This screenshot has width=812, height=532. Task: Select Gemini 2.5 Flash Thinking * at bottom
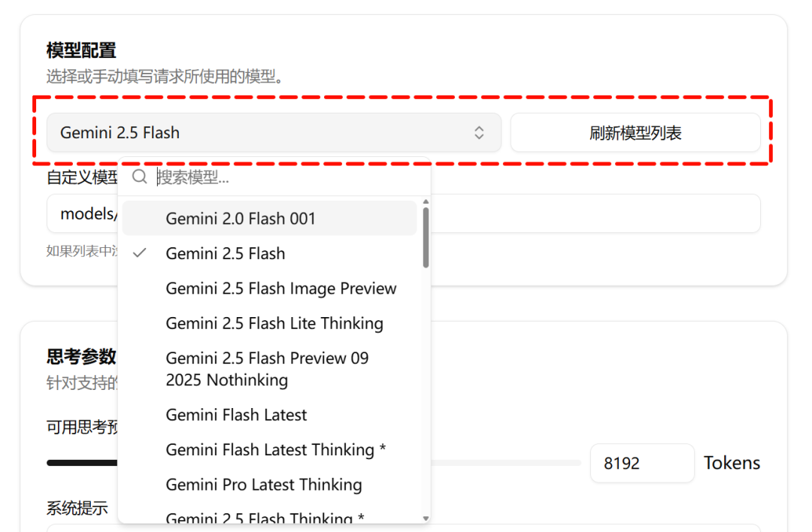point(265,517)
